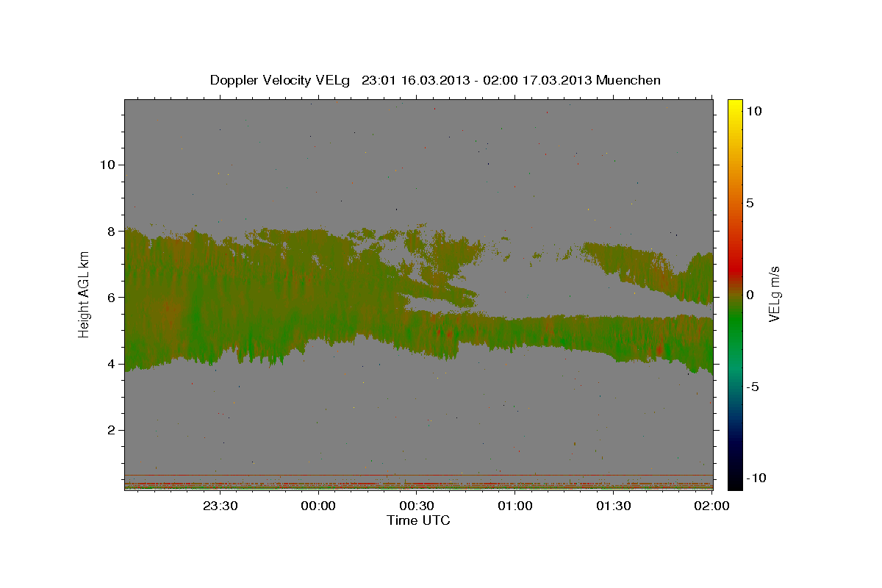Screen dimensions: 882x588
Task: Click the yellow top of the colorbar
Action: pos(735,105)
